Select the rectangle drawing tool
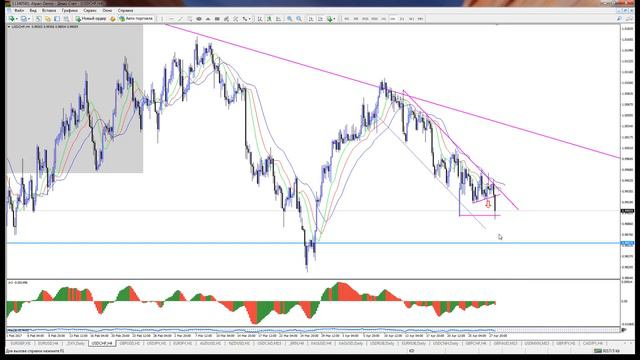 (217, 18)
